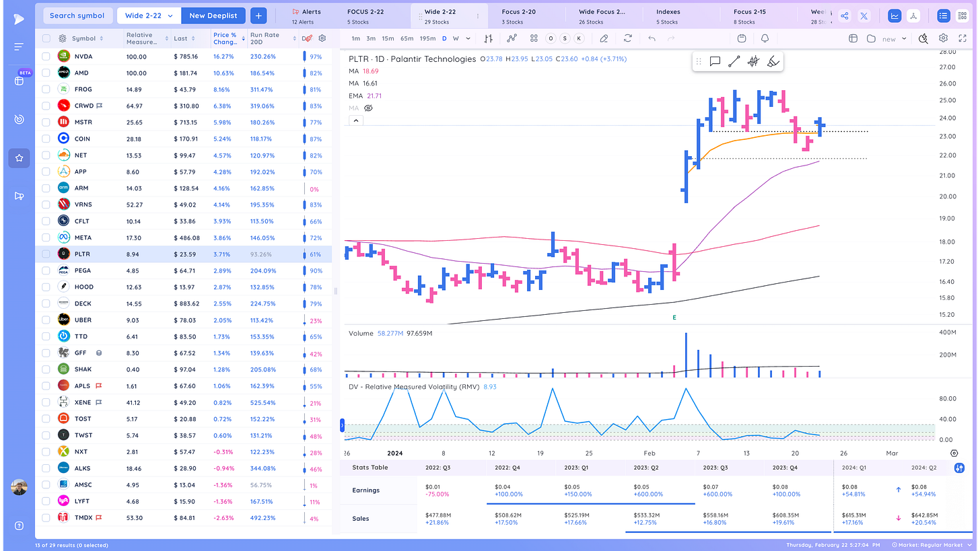
Task: Switch to Focus 2-20 tab
Action: [x=519, y=15]
